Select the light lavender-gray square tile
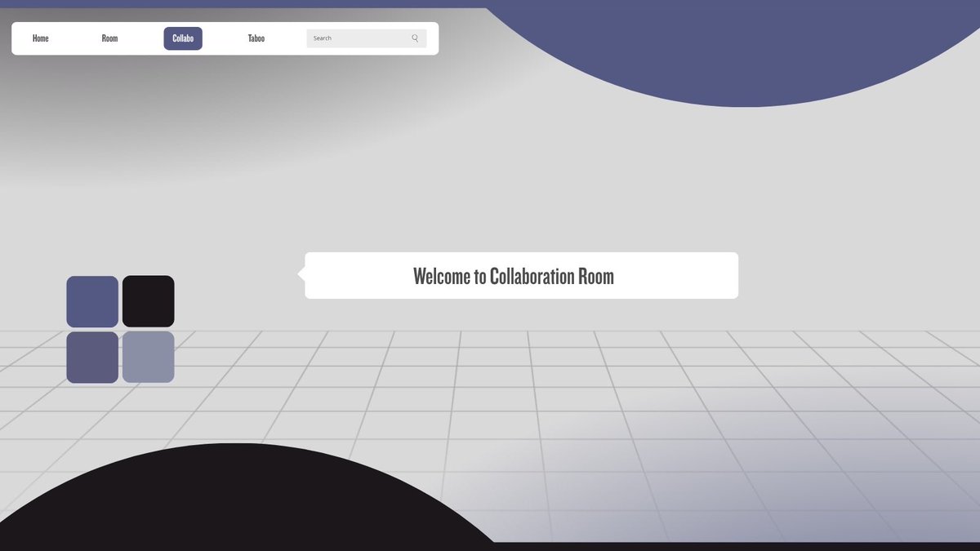Screen dimensions: 980x551 pyautogui.click(x=149, y=357)
